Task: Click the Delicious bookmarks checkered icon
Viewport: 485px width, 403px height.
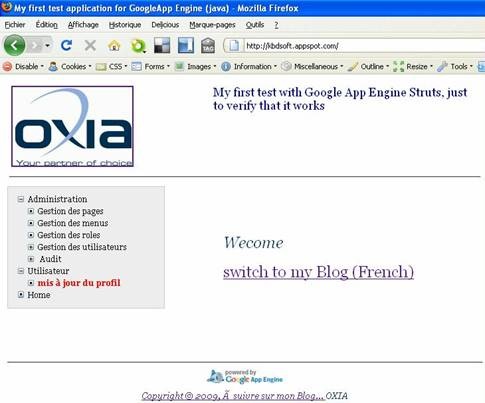Action: click(x=162, y=45)
